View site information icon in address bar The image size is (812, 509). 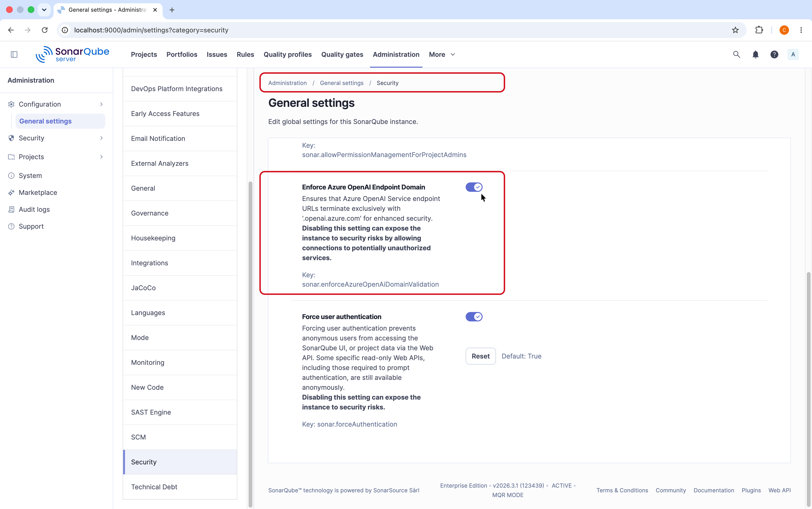pos(65,30)
